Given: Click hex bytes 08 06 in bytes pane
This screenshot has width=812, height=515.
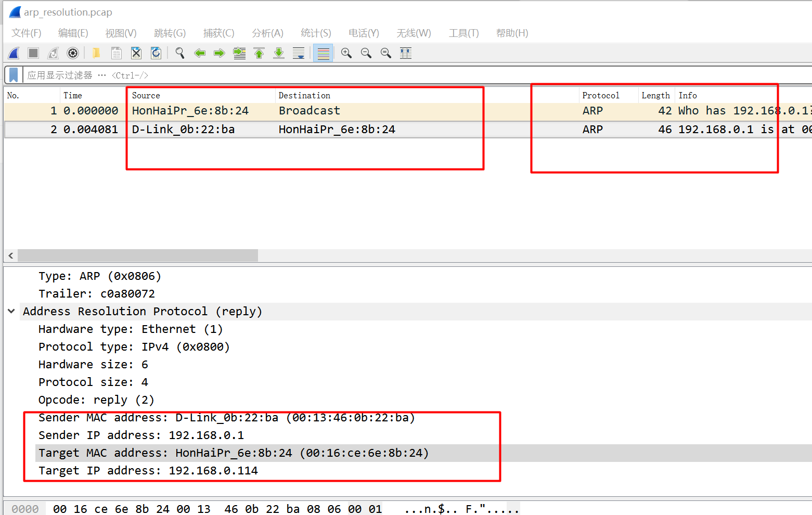Looking at the screenshot, I should coord(324,509).
